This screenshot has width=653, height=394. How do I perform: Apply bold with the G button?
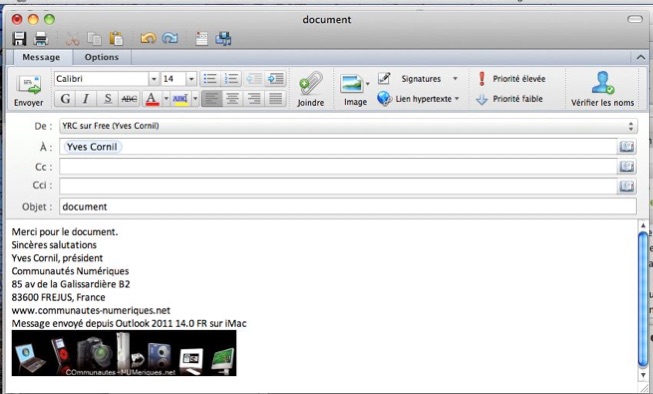65,99
